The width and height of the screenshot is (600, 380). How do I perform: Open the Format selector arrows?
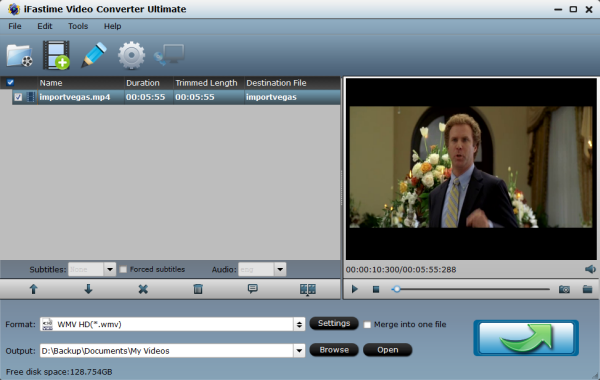(299, 325)
